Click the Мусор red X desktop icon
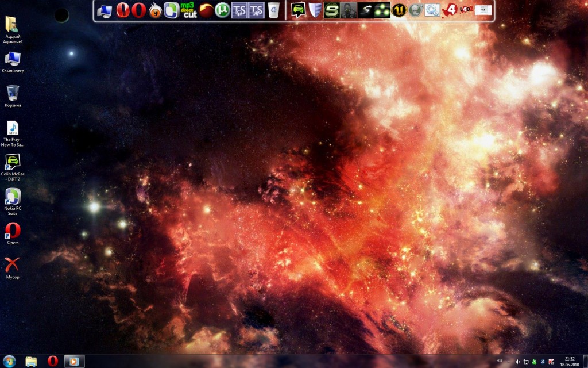Screen dimensions: 588x368 point(13,265)
